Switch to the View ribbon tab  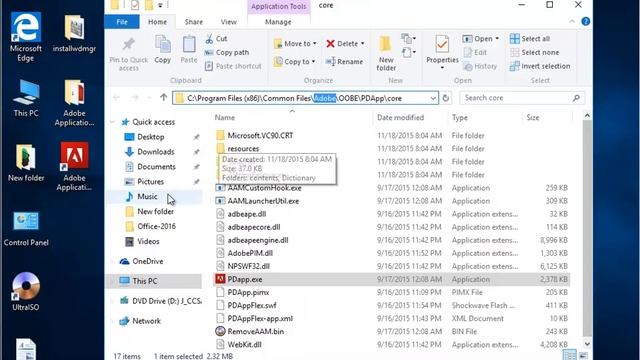pos(229,22)
